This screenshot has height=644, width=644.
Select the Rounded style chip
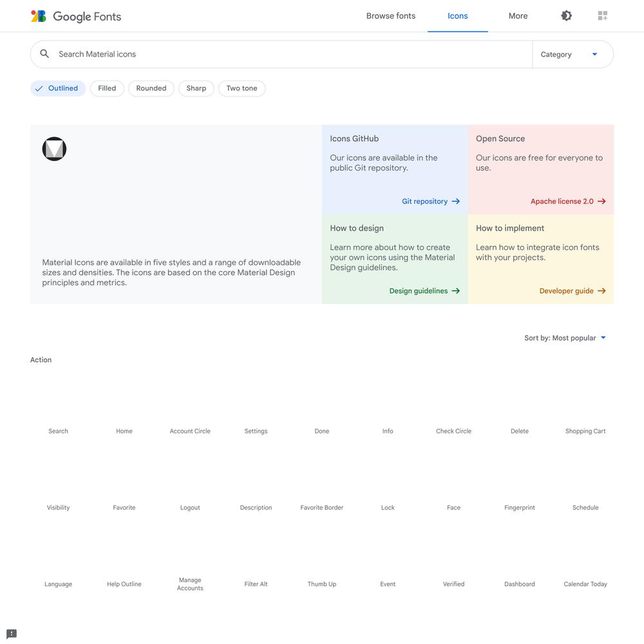[151, 88]
